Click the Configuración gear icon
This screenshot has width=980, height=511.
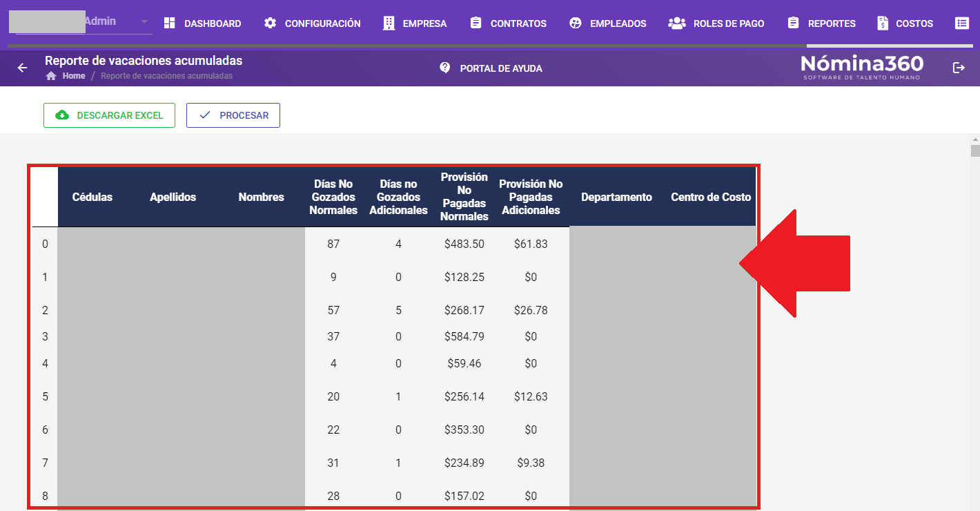pyautogui.click(x=270, y=23)
